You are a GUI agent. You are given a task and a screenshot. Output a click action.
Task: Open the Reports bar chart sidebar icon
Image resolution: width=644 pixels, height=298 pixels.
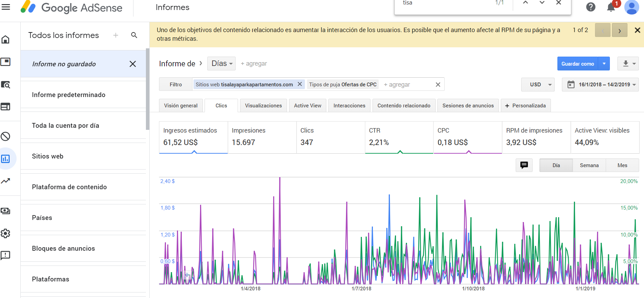pyautogui.click(x=6, y=159)
